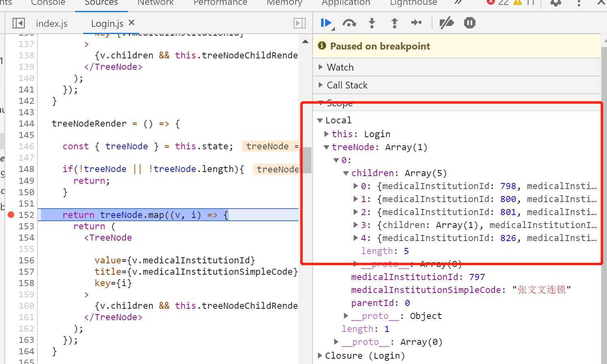607x364 pixels.
Task: Open the Network panel tab
Action: [x=156, y=3]
